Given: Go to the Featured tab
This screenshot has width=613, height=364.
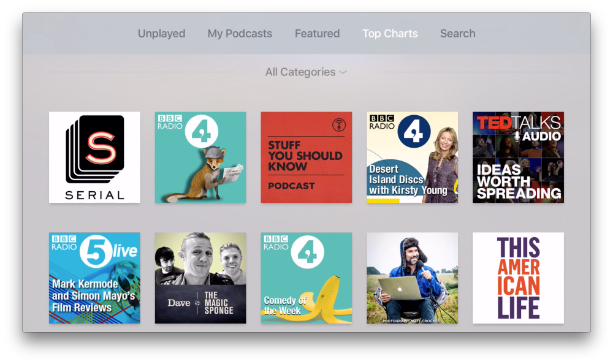Looking at the screenshot, I should coord(317,34).
